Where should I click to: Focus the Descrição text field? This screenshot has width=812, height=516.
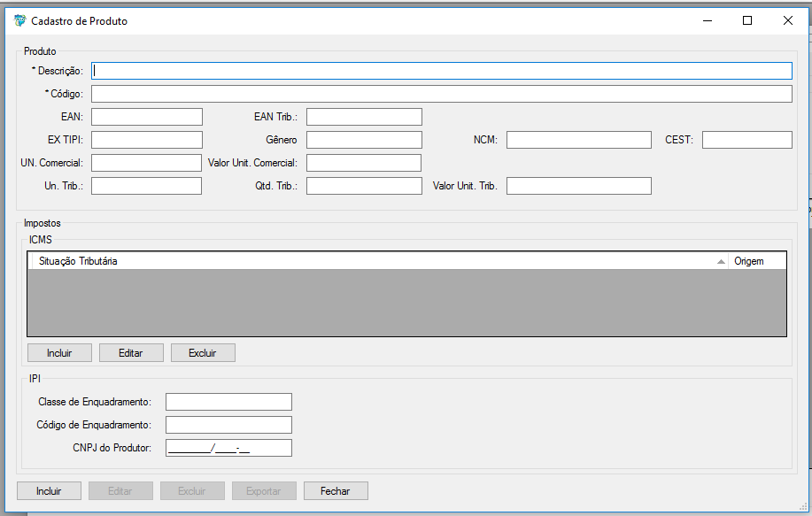click(442, 71)
